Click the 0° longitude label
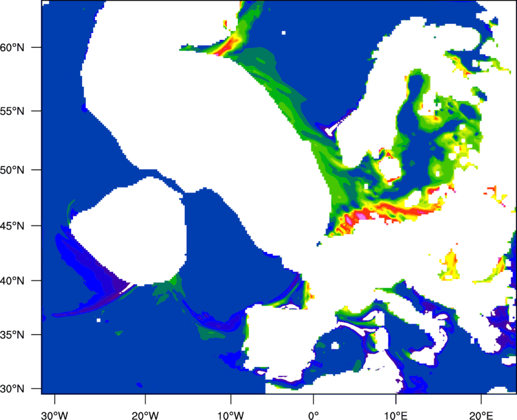This screenshot has height=420, width=517. pos(313,415)
